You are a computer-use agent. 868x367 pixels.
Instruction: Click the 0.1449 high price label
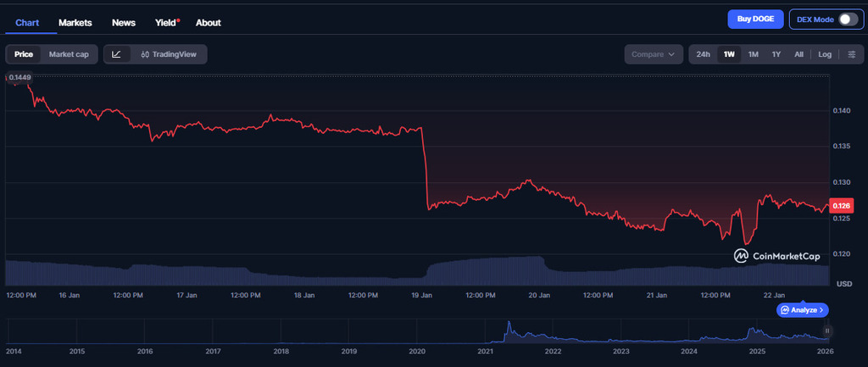tap(19, 78)
